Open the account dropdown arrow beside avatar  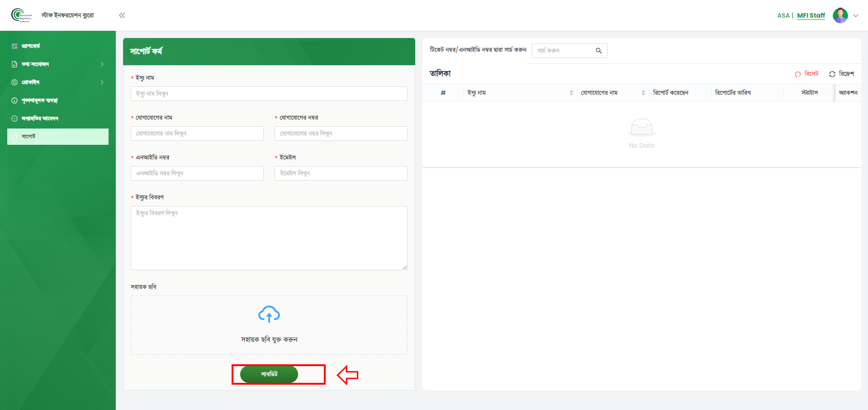pos(856,15)
